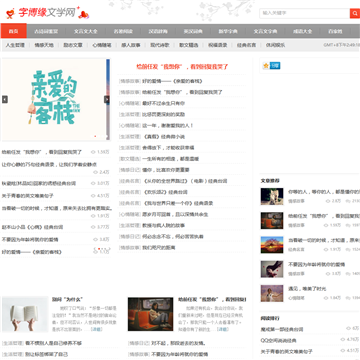The image size is (360, 360).
Task: Open the 首页 home tab
Action: (14, 31)
